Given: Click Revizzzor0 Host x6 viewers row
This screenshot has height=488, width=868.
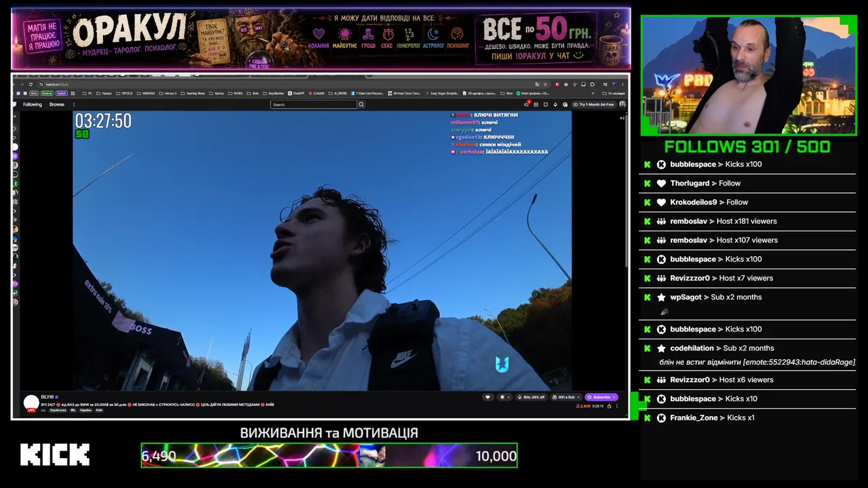Looking at the screenshot, I should click(x=747, y=380).
